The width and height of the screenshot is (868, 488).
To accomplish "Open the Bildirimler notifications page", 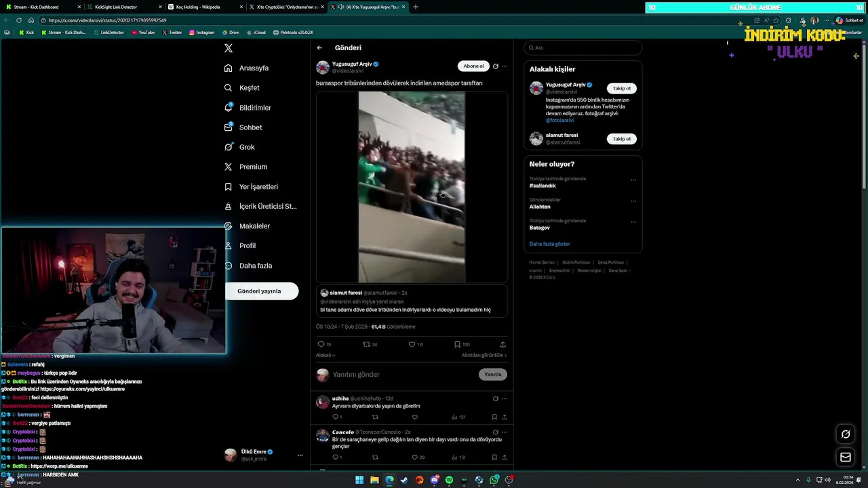I will [x=248, y=108].
